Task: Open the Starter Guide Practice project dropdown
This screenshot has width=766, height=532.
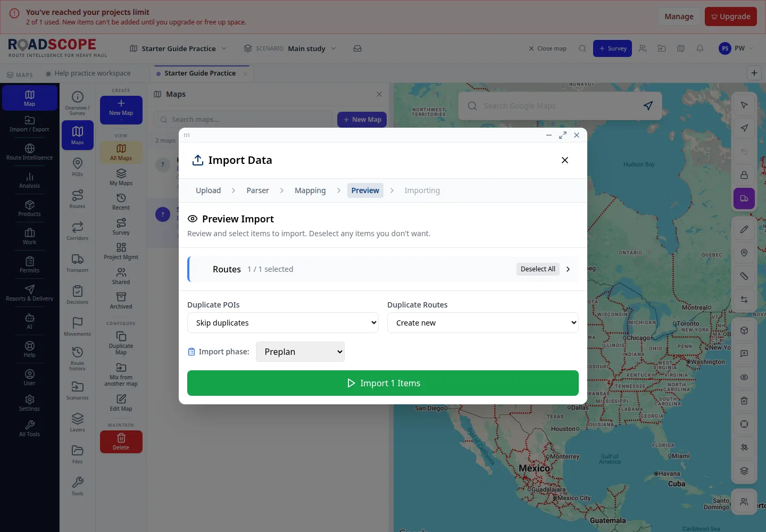Action: click(x=178, y=48)
